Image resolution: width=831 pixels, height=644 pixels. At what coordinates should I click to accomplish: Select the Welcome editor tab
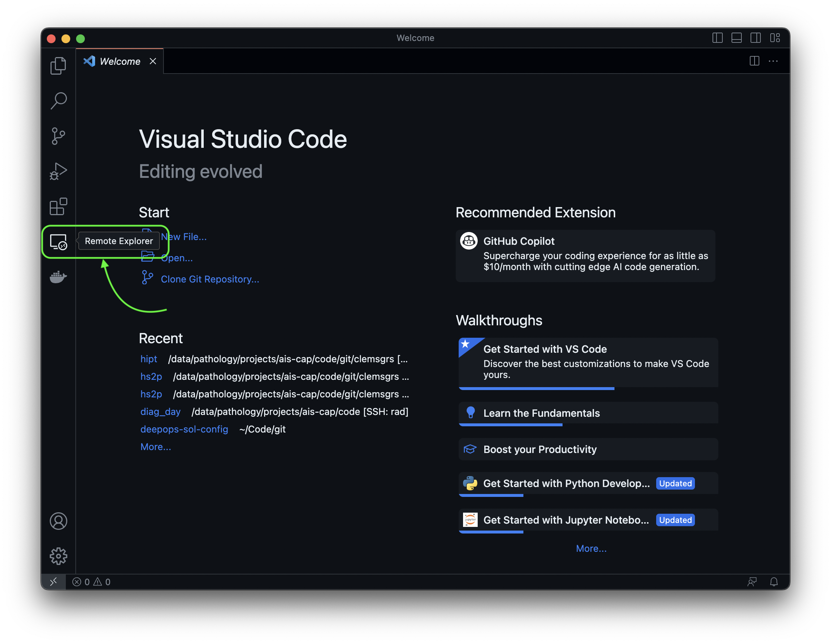coord(120,61)
